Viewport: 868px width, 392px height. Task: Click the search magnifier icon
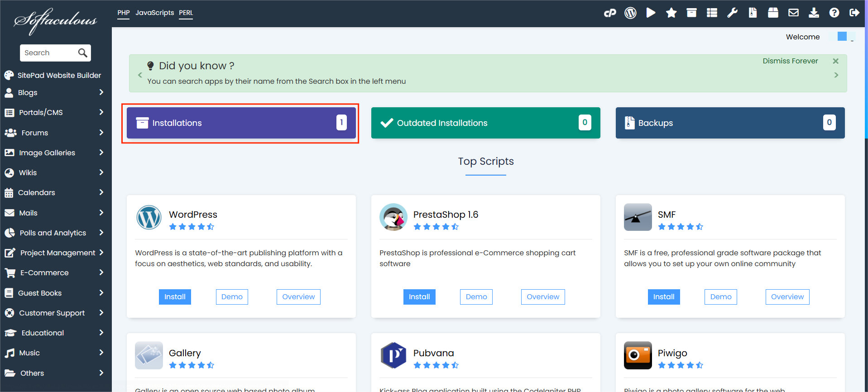[x=82, y=53]
